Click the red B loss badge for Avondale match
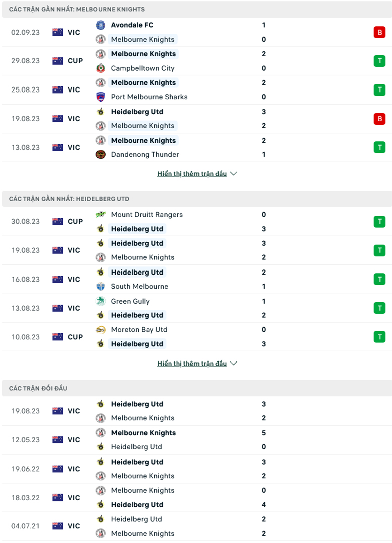Image resolution: width=392 pixels, height=543 pixels. [x=380, y=32]
